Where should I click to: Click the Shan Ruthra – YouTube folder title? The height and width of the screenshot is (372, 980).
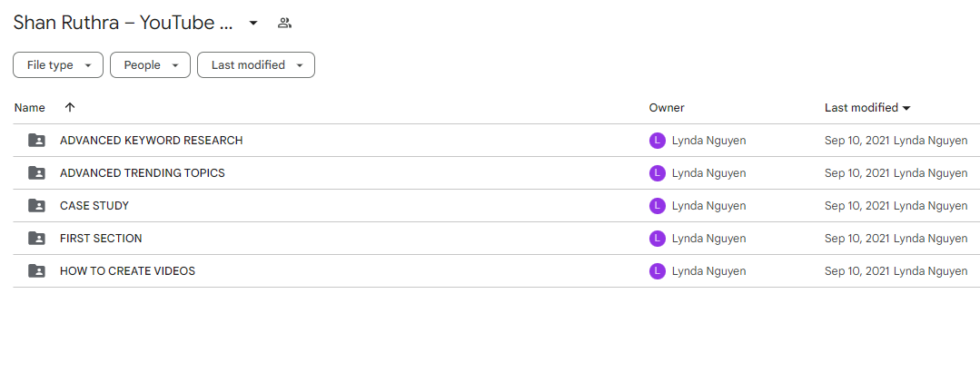coord(124,23)
